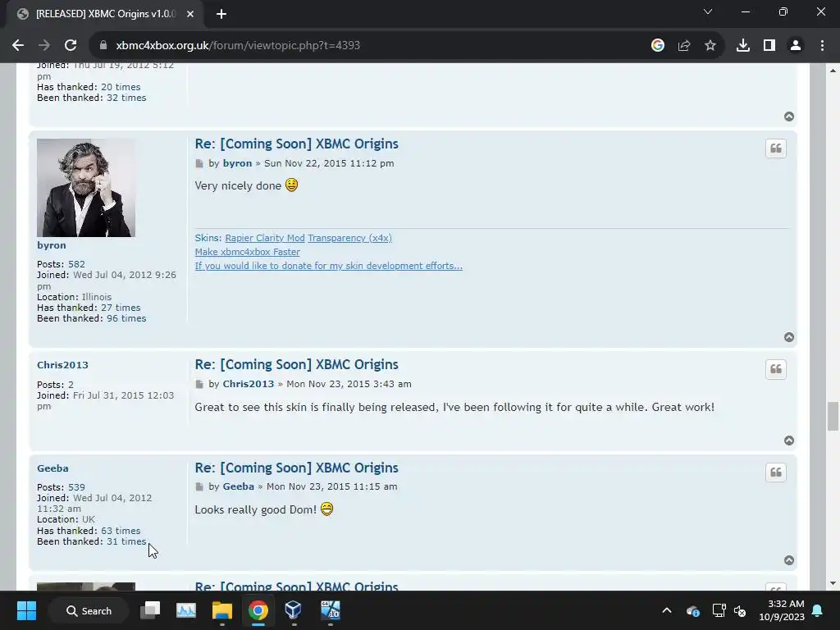Show hidden system tray icons
The width and height of the screenshot is (840, 630).
[x=666, y=610]
